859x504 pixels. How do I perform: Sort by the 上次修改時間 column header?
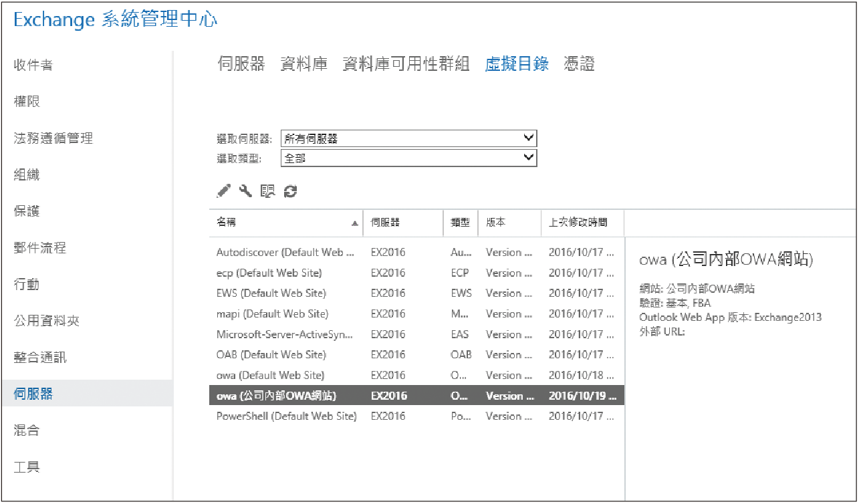pyautogui.click(x=582, y=223)
